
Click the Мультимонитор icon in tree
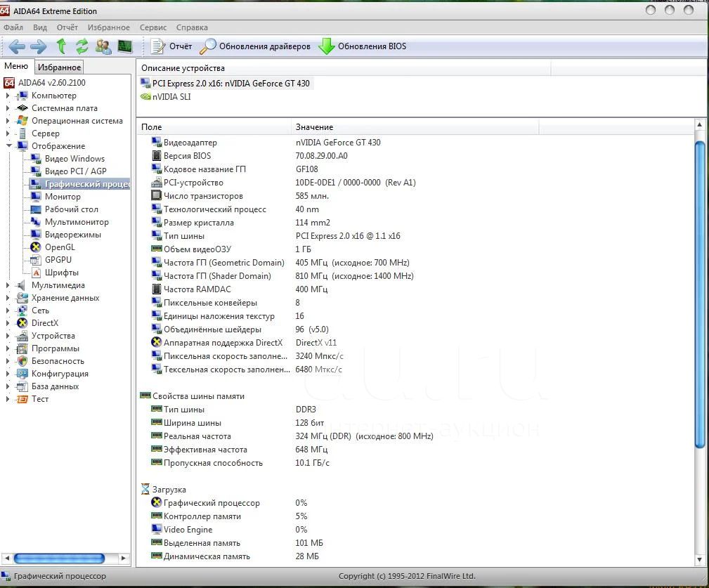pyautogui.click(x=36, y=222)
